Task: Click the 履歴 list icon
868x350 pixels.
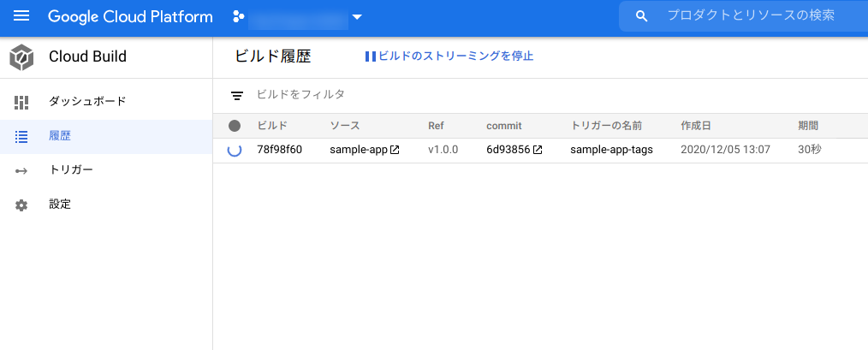Action: pyautogui.click(x=21, y=137)
